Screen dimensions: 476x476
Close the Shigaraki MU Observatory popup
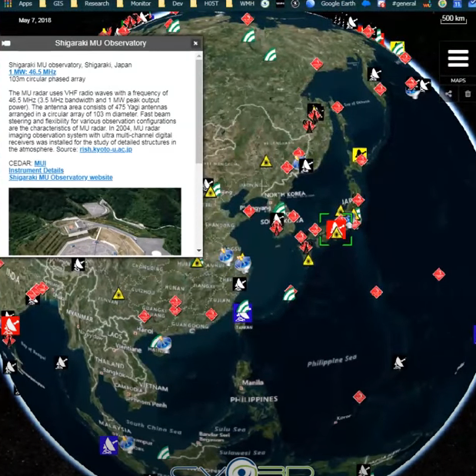tap(195, 43)
